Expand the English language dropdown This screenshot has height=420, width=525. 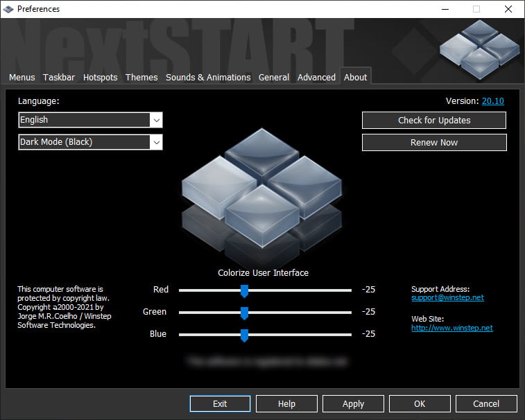click(x=90, y=120)
